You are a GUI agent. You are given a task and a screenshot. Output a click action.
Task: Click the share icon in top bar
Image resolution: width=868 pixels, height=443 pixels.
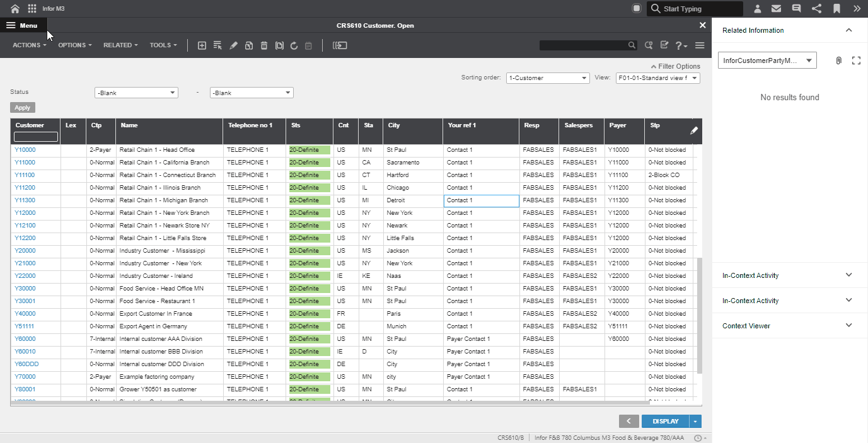(x=816, y=9)
